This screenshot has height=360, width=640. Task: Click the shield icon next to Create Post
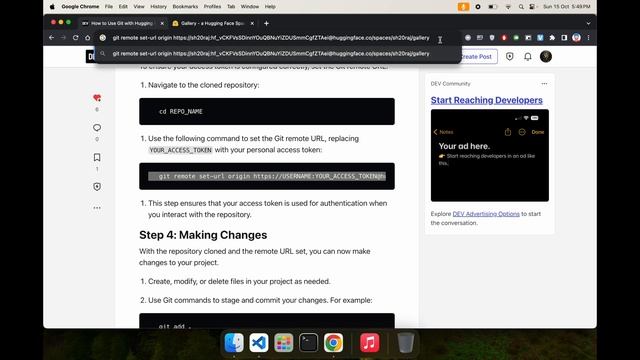coord(509,56)
